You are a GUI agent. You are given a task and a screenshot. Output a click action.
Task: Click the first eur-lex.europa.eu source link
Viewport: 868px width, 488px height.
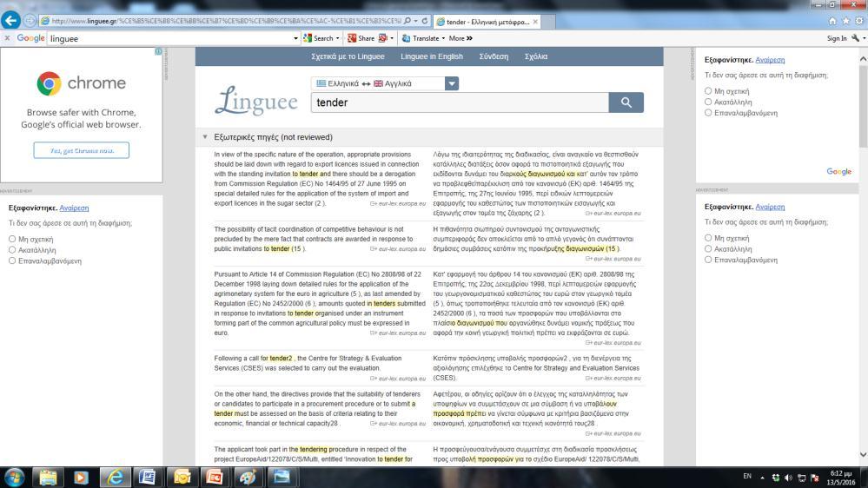(399, 203)
